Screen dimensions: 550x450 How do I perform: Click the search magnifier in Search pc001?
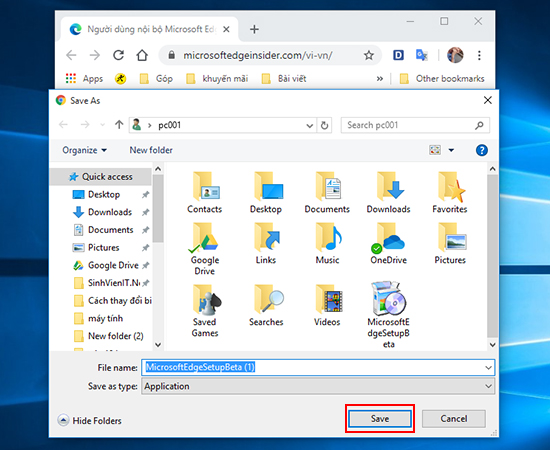click(x=479, y=125)
